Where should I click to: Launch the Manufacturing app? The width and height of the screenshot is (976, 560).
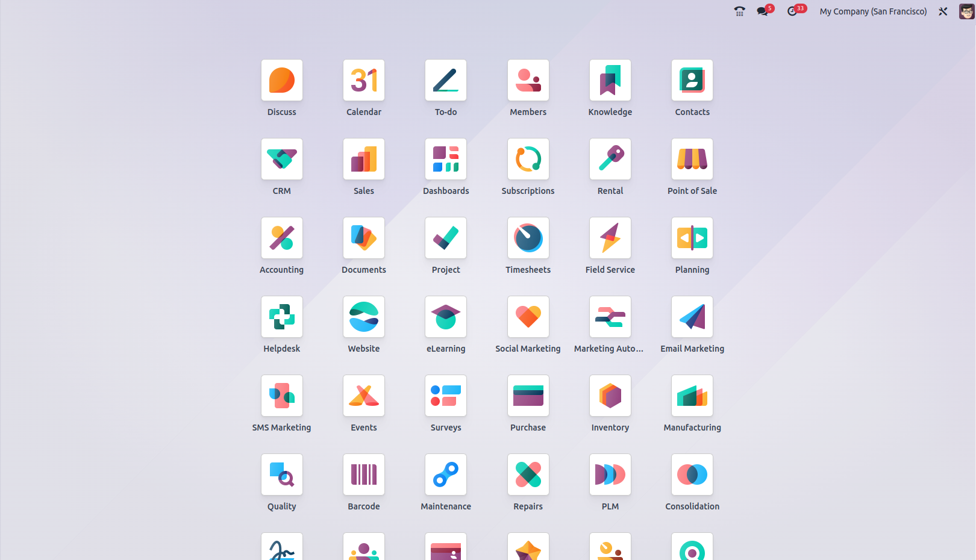coord(692,396)
